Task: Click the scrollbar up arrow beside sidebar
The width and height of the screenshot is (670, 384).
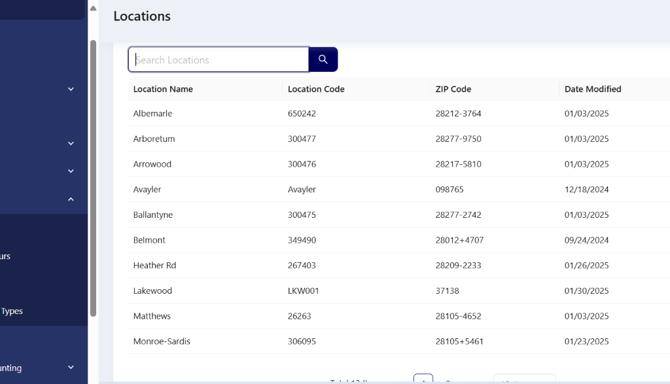Action: coord(93,8)
